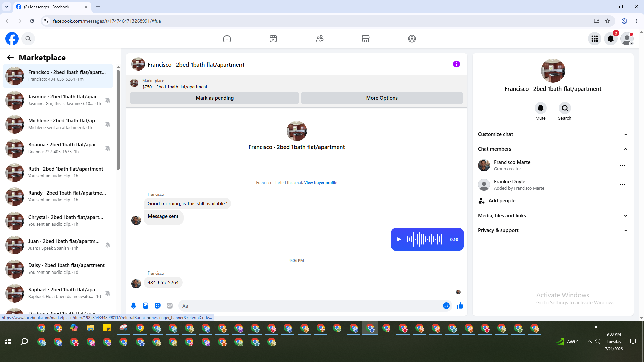Choose a sticker with the sticker icon
The height and width of the screenshot is (362, 644).
click(158, 306)
